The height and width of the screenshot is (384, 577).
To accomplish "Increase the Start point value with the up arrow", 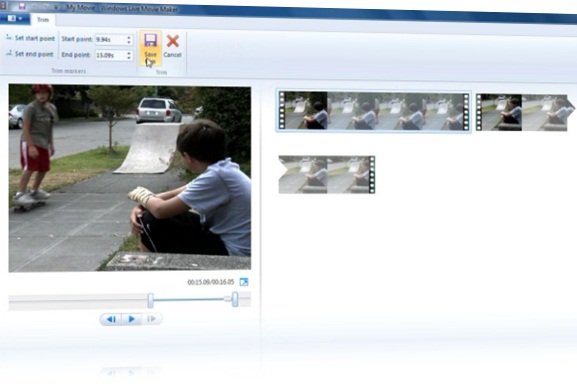I will coord(129,37).
